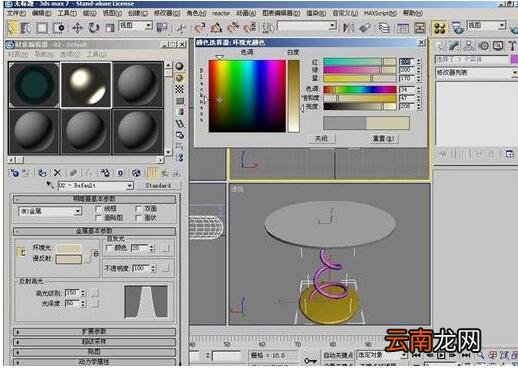The width and height of the screenshot is (518, 369).
Task: Toggle the checkered Background icon
Action: pyautogui.click(x=180, y=89)
